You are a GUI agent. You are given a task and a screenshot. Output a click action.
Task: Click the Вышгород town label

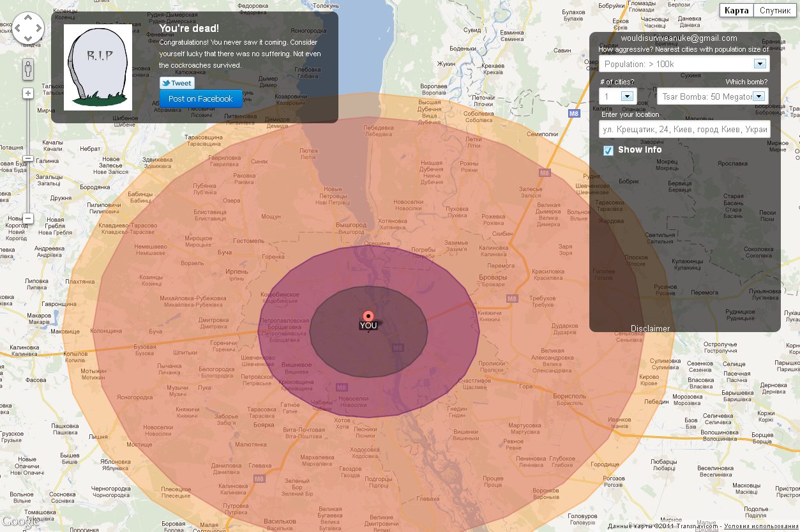tap(351, 225)
